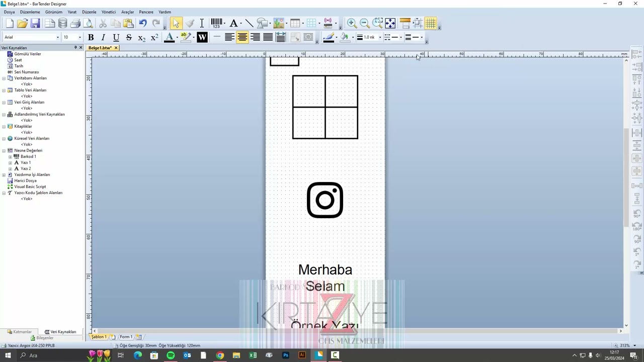The height and width of the screenshot is (362, 644).
Task: Open the Bileşenler panel tab
Action: click(x=42, y=338)
